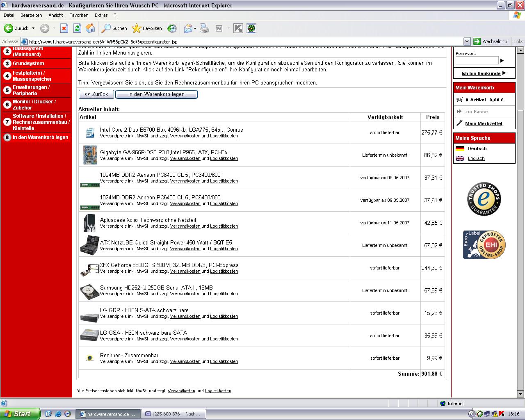The height and width of the screenshot is (420, 525).
Task: Click zur Kasse checkout link
Action: 476,112
